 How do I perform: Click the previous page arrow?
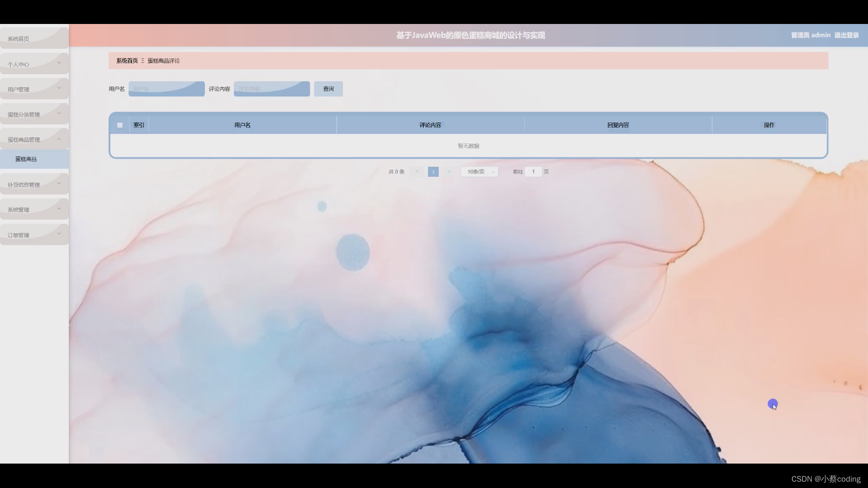coord(417,171)
